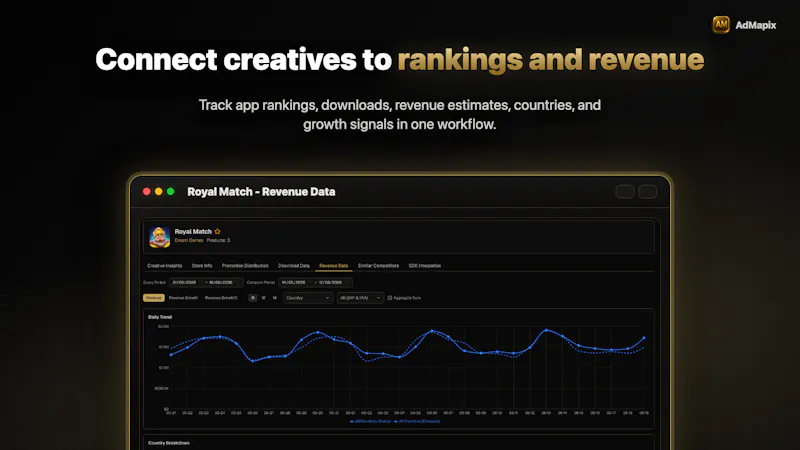Click the Country Breakdown section heading

(x=168, y=443)
